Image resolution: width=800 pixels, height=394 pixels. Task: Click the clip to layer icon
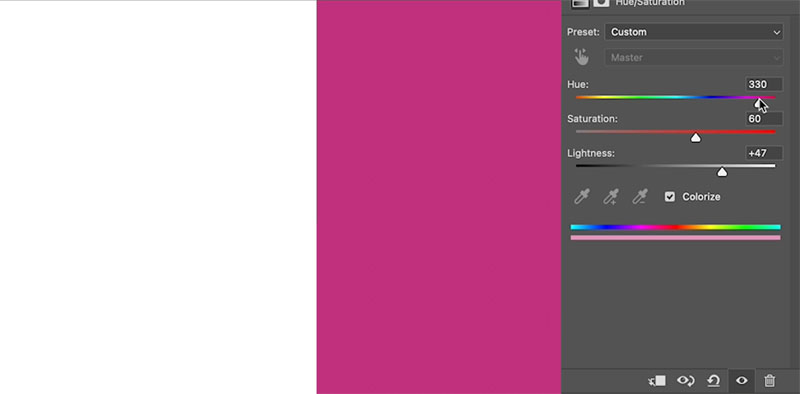click(657, 381)
